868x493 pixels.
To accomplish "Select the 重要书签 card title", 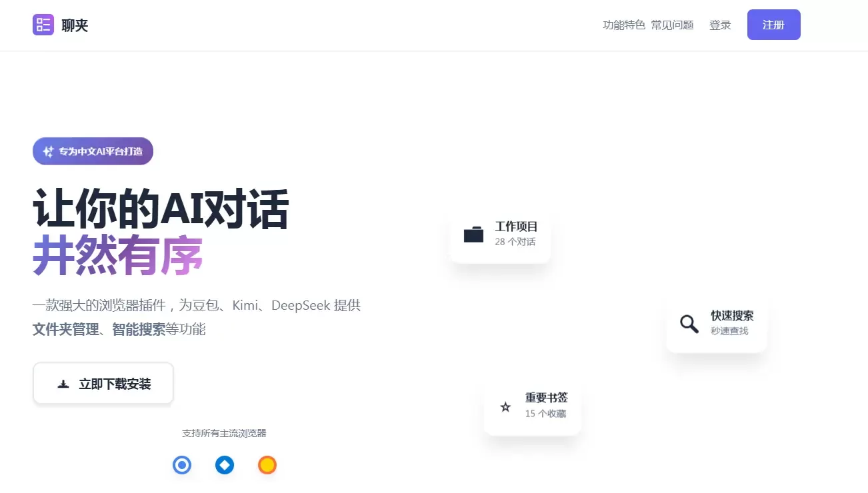I will [x=546, y=398].
